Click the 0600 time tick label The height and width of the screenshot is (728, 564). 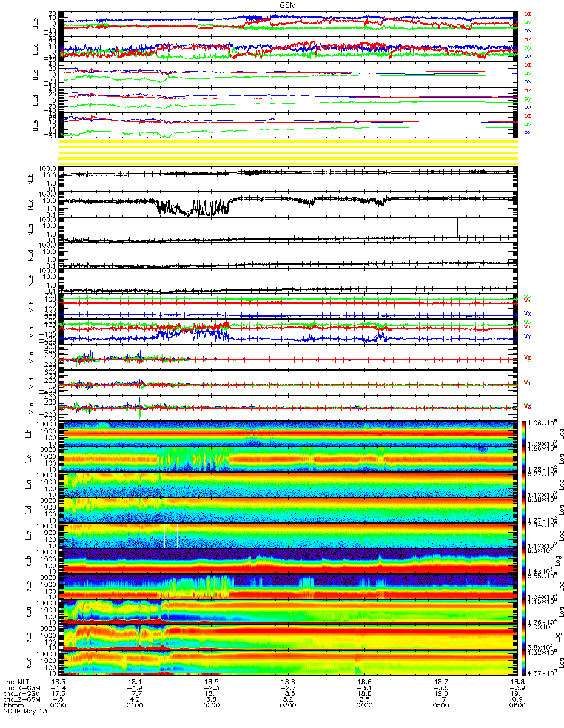517,705
